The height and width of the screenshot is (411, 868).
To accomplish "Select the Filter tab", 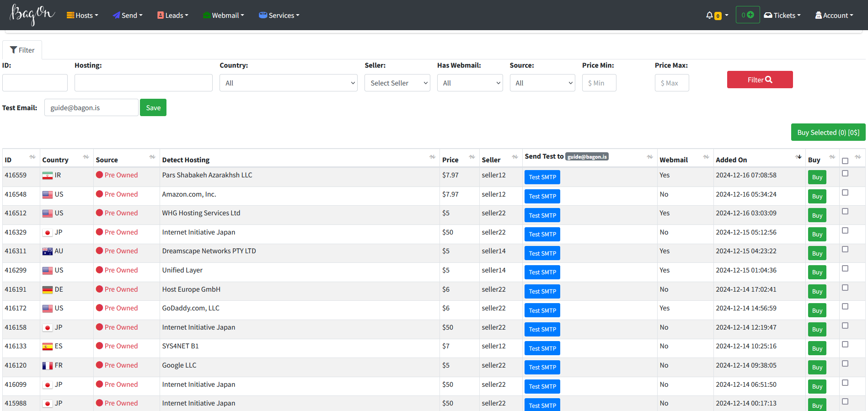I will (x=22, y=50).
